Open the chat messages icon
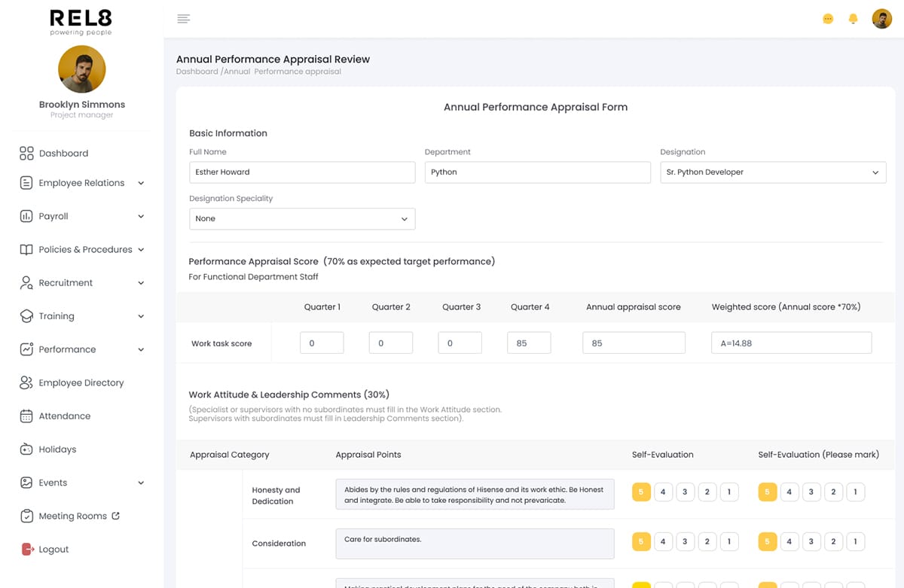This screenshot has width=904, height=588. [828, 19]
